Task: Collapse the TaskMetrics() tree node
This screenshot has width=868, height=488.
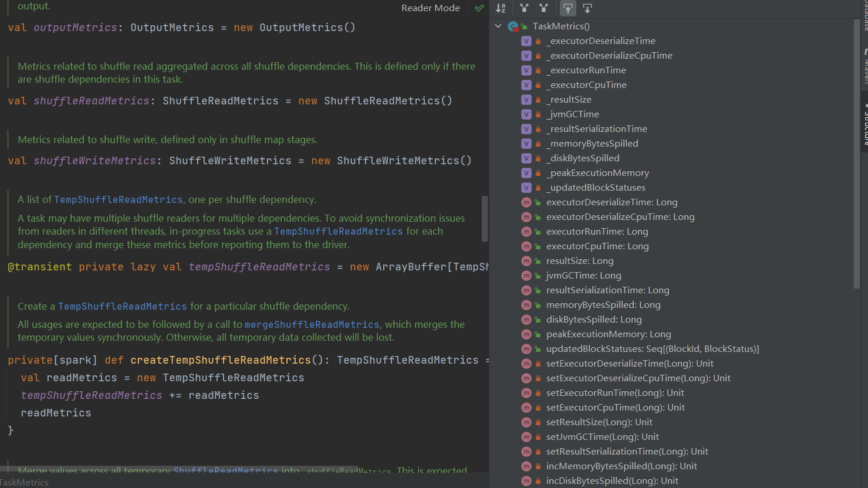Action: click(498, 26)
